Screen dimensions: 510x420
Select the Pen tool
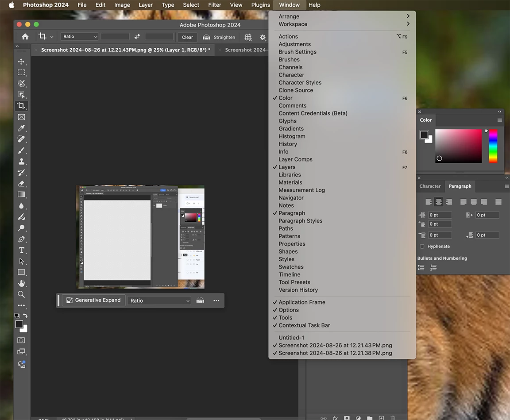click(x=21, y=239)
